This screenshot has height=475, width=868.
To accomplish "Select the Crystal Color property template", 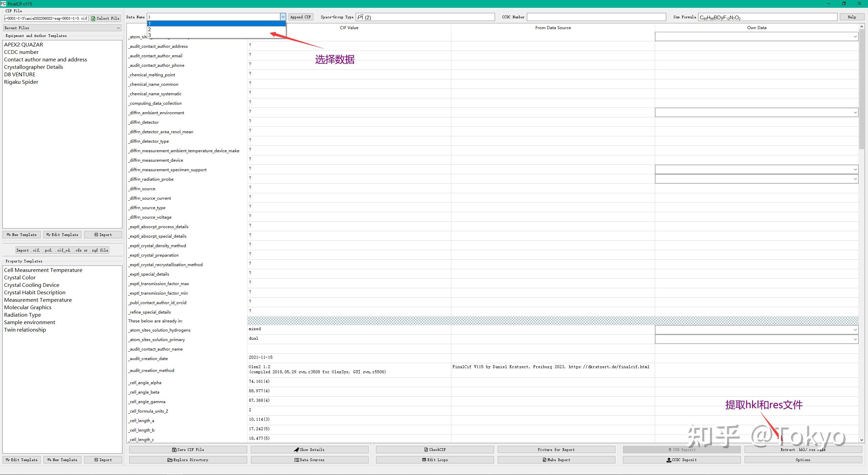I will pos(20,278).
